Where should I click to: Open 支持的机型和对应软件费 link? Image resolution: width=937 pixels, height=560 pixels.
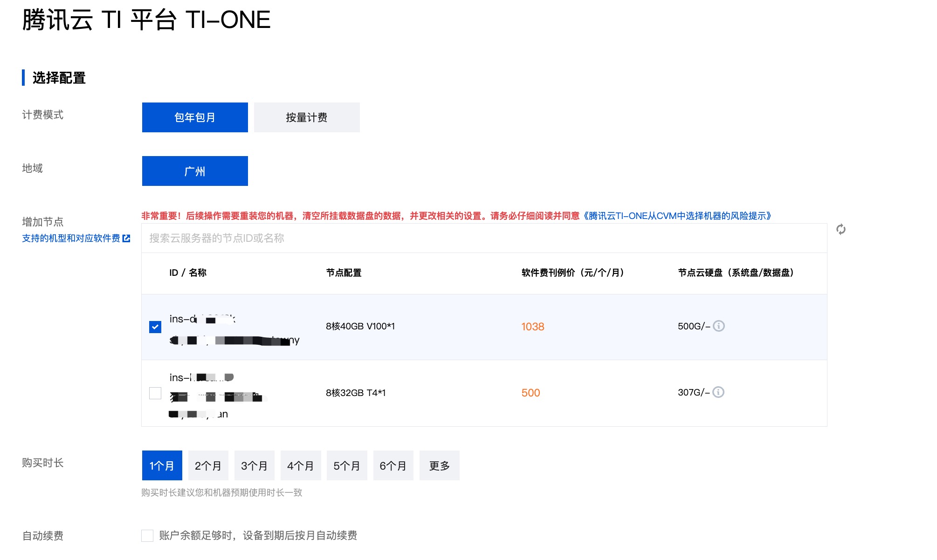pyautogui.click(x=71, y=239)
